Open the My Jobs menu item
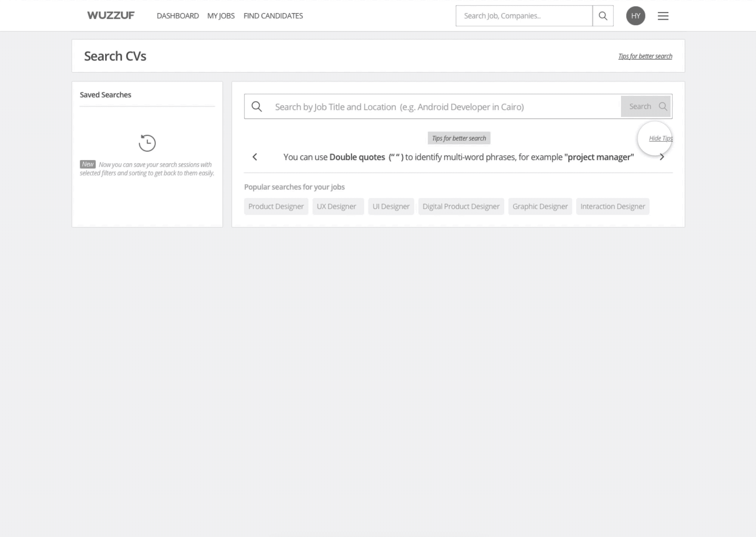 pos(221,16)
